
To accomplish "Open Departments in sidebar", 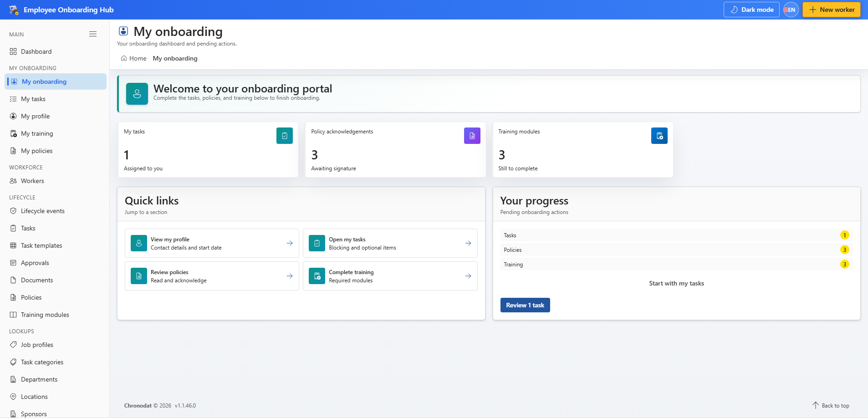I will pyautogui.click(x=56, y=379).
